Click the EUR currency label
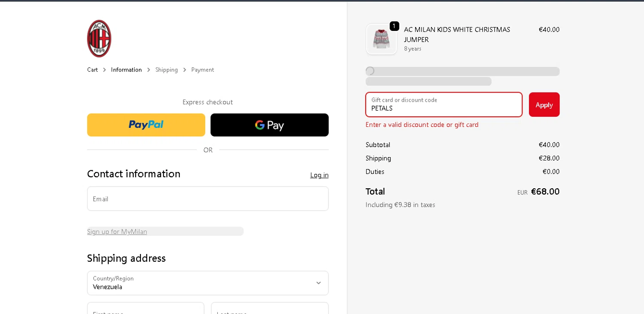The image size is (644, 314). 522,193
